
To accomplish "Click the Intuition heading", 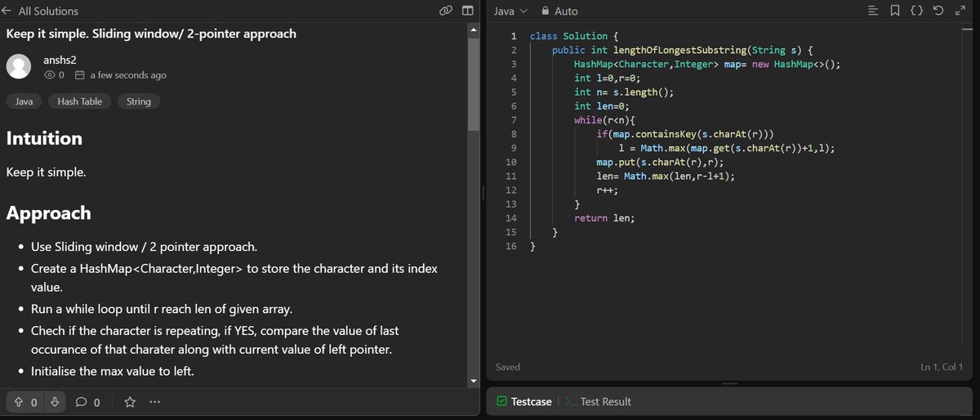I will [44, 138].
